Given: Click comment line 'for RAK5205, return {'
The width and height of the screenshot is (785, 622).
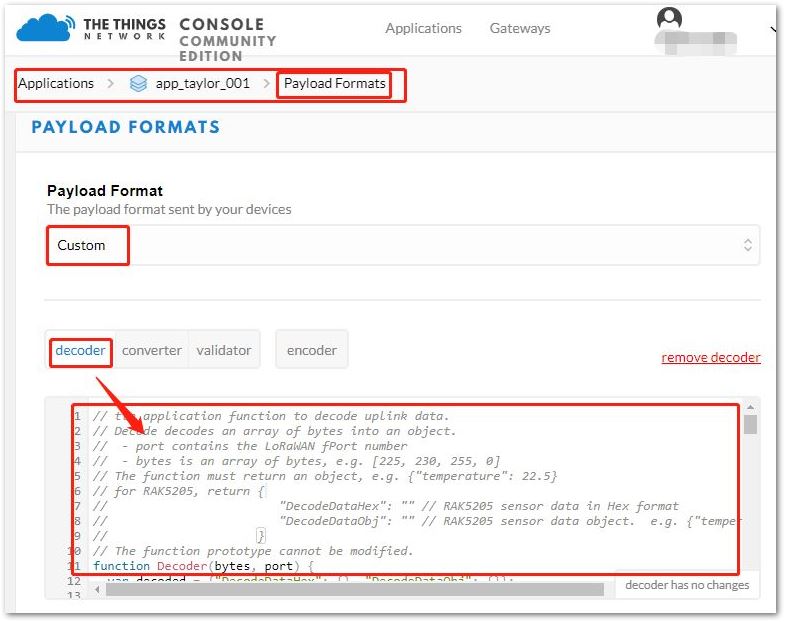Looking at the screenshot, I should point(178,491).
